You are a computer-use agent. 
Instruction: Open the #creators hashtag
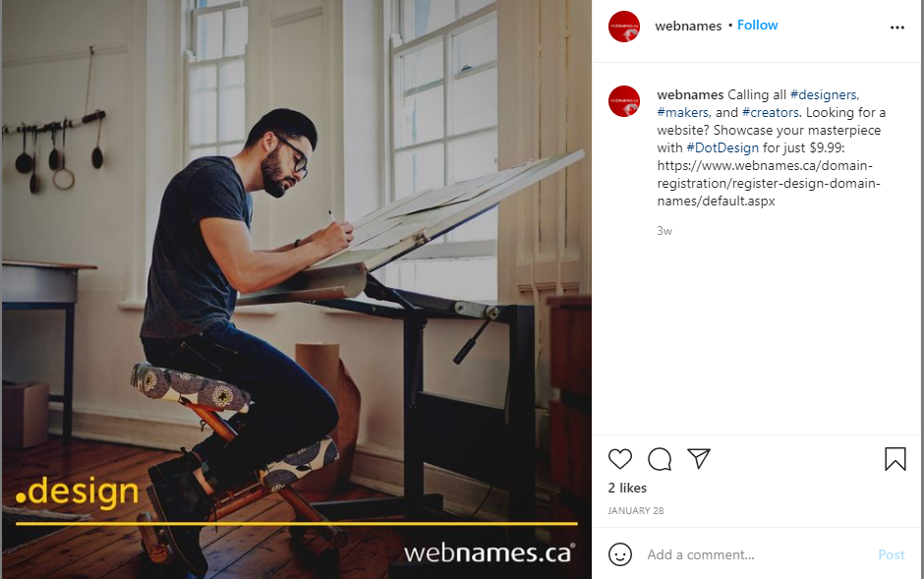[772, 112]
